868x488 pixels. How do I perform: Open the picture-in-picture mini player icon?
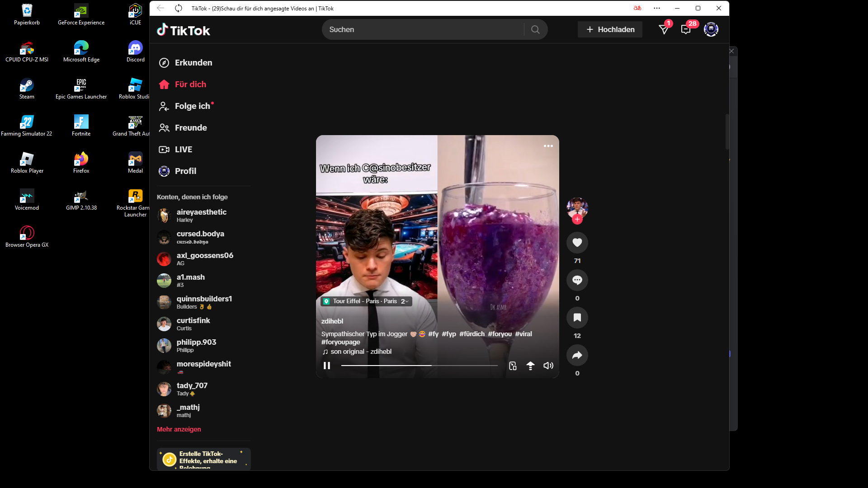pyautogui.click(x=513, y=366)
